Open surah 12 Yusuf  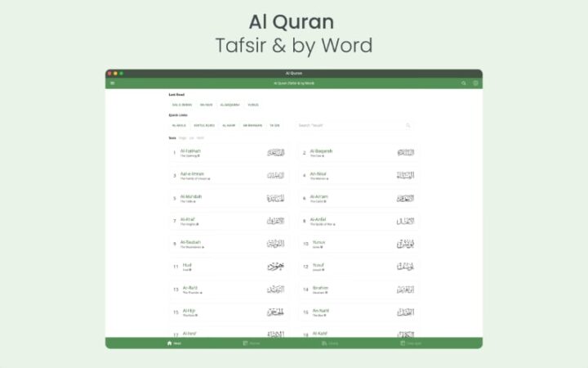[359, 267]
